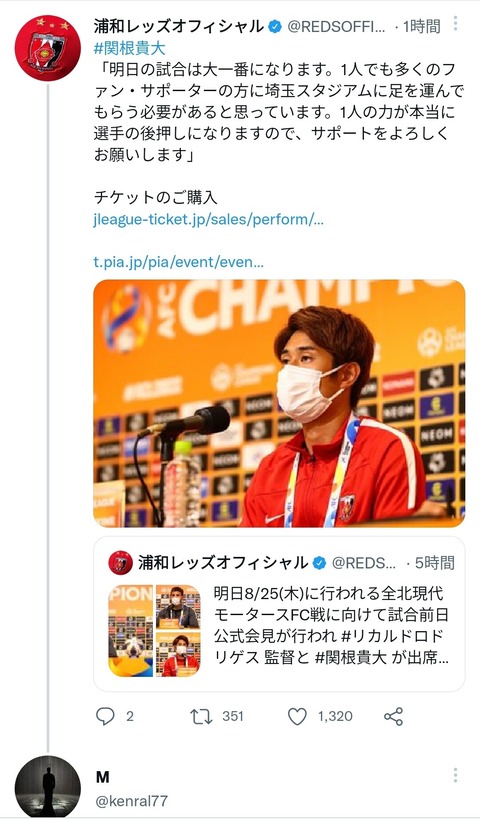Click the Urawa Reds profile avatar
Screen dimensions: 480x820
(x=48, y=48)
